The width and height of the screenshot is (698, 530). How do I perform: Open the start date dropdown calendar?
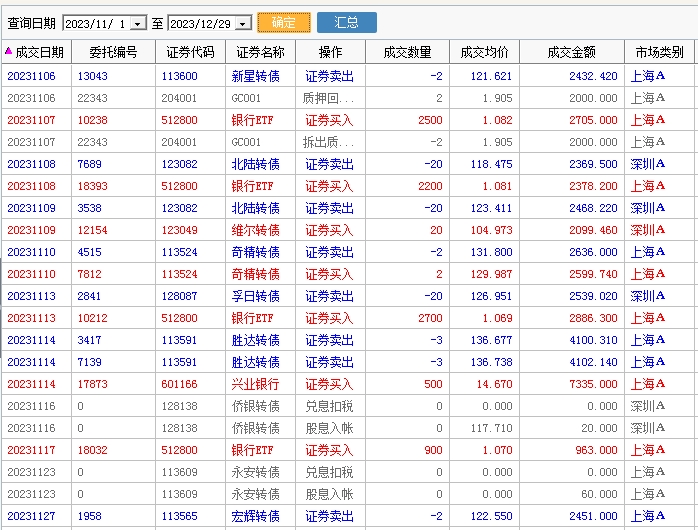(x=138, y=23)
